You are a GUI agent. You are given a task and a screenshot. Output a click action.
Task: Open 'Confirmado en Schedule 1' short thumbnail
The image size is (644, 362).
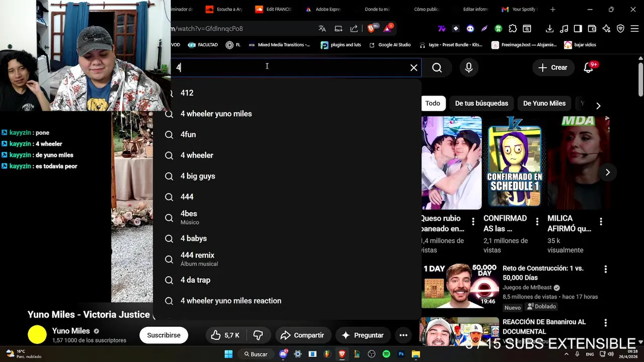tap(515, 163)
